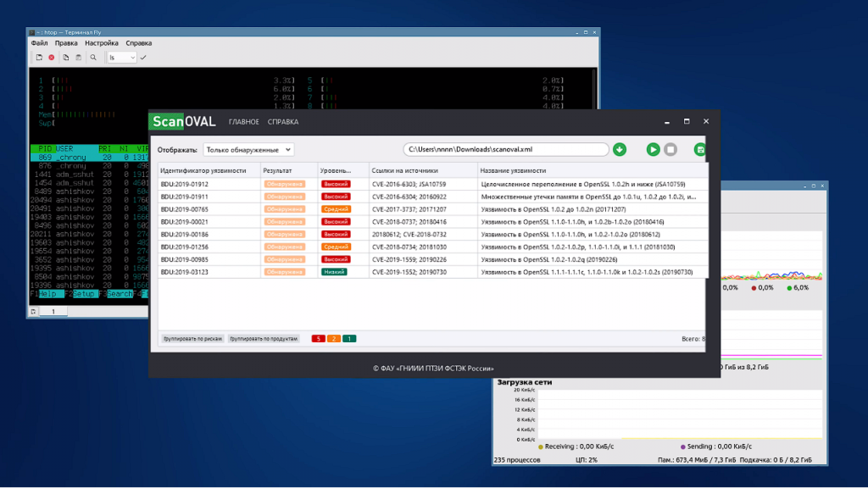Open СПРАВКА menu in ScanOVAL
This screenshot has width=868, height=488.
[283, 122]
